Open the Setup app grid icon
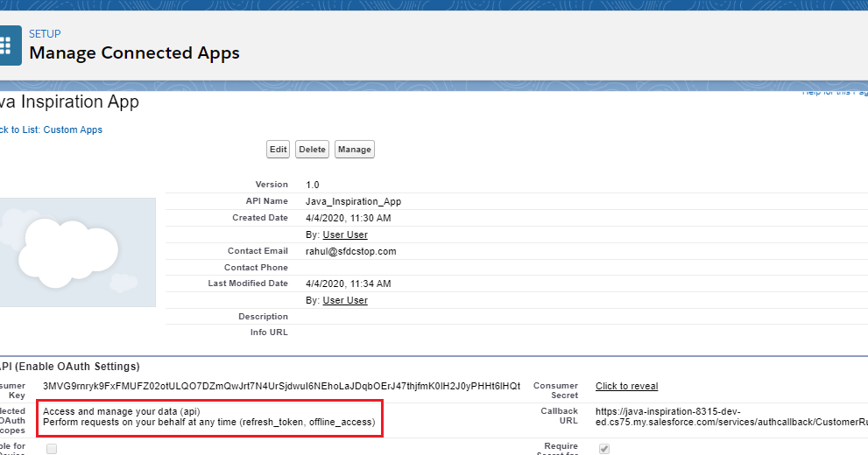Image resolution: width=868 pixels, height=455 pixels. coord(10,45)
